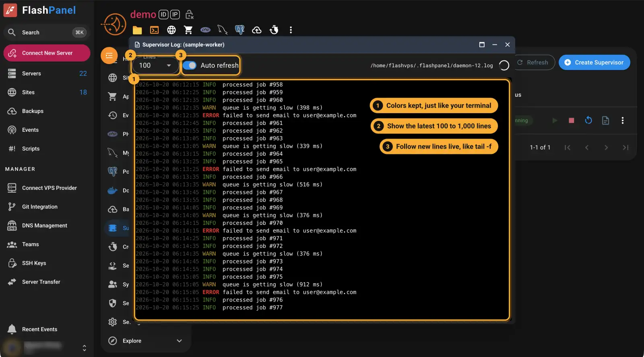Click the Search field in sidebar
This screenshot has width=644, height=357.
47,32
